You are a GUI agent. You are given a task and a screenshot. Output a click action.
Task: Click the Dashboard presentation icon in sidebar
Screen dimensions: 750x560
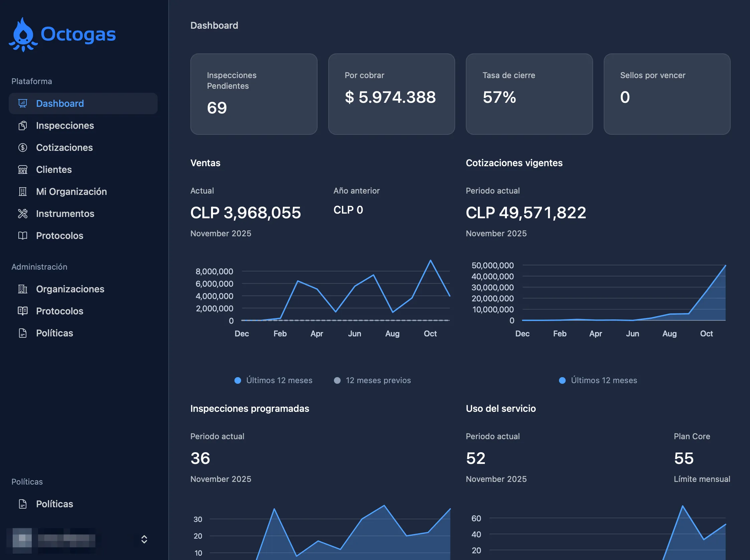23,103
